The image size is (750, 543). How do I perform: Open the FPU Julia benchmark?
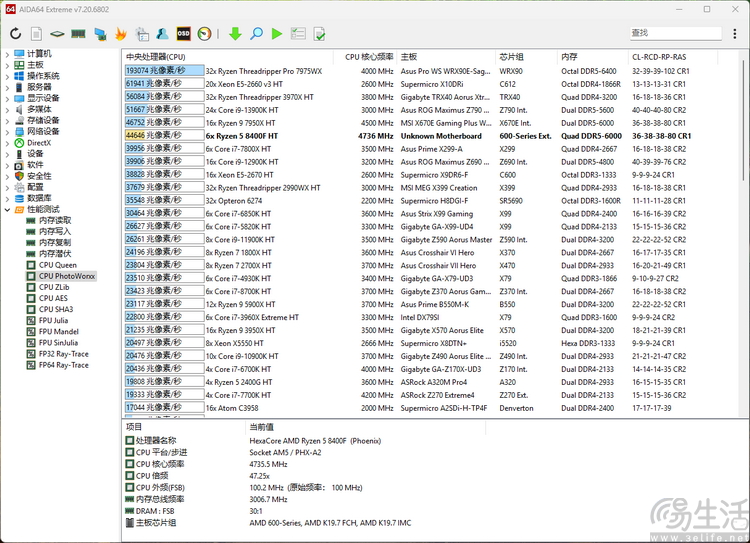[54, 321]
